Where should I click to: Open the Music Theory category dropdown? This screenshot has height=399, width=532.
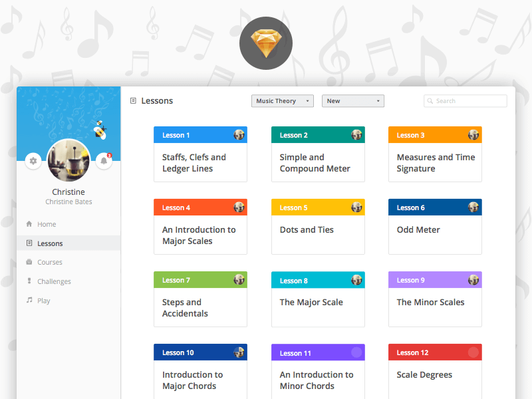(x=282, y=100)
